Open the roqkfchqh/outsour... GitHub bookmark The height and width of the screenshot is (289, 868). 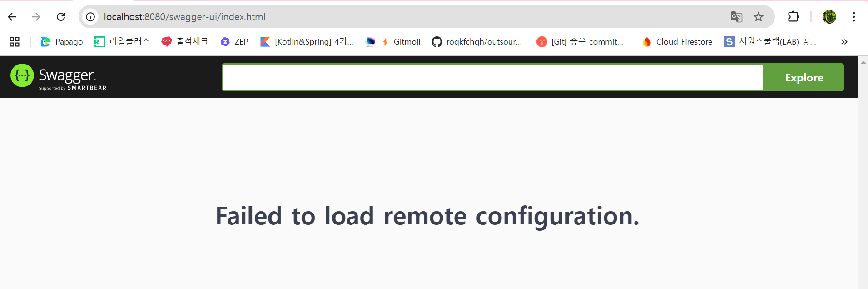coord(477,42)
